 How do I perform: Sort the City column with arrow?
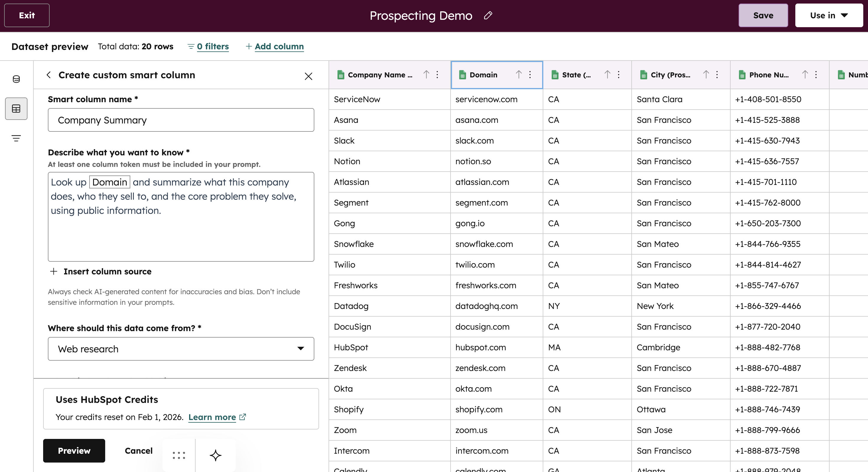(x=706, y=74)
